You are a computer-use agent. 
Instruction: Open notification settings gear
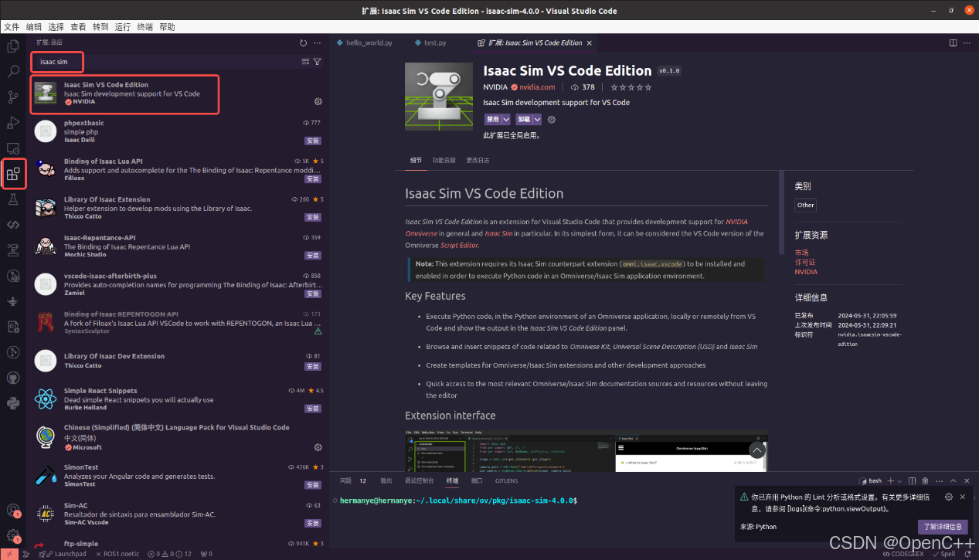(x=949, y=497)
